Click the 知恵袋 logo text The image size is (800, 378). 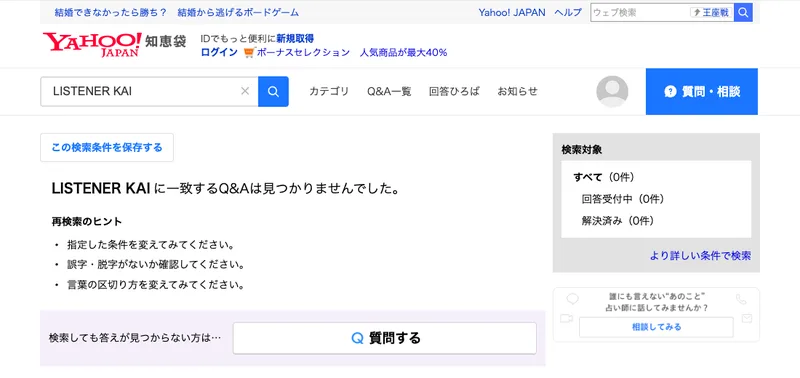[166, 41]
